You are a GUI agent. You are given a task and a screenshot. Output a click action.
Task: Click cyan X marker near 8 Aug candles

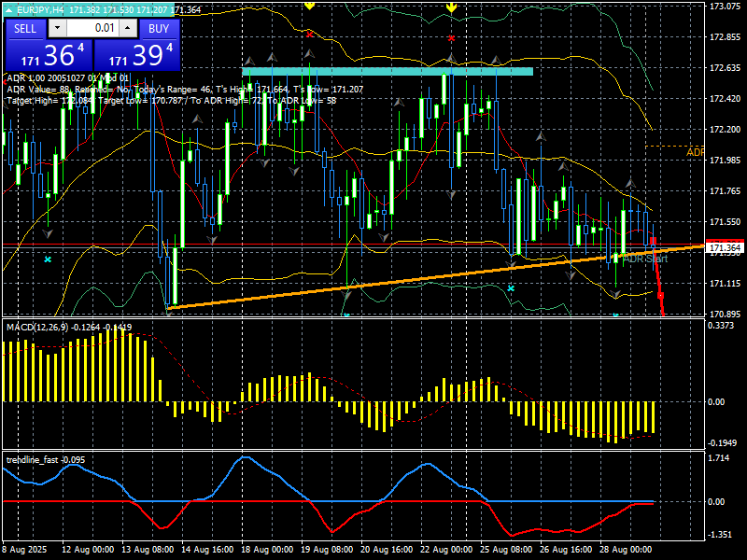(x=48, y=259)
